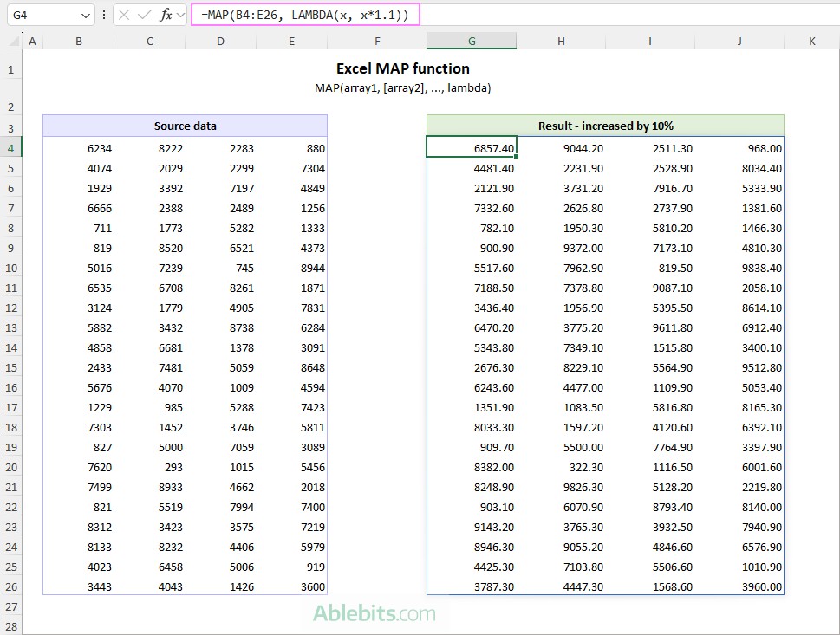Open Insert Function fx dialog
This screenshot has width=840, height=635.
coord(166,15)
